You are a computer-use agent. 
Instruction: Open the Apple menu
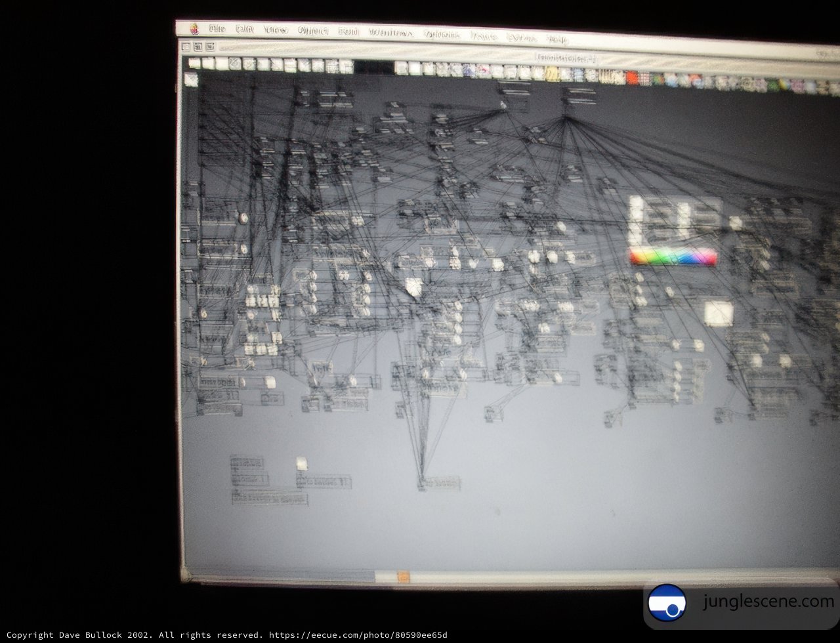point(194,28)
